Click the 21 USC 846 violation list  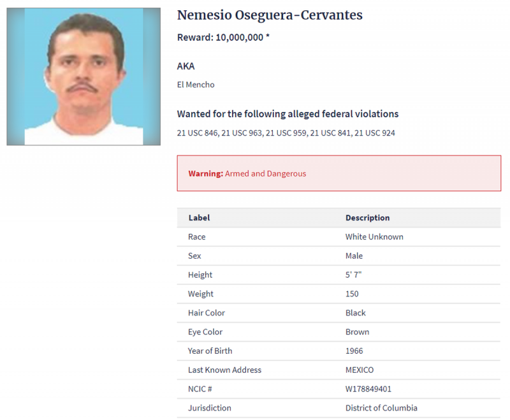click(x=286, y=133)
